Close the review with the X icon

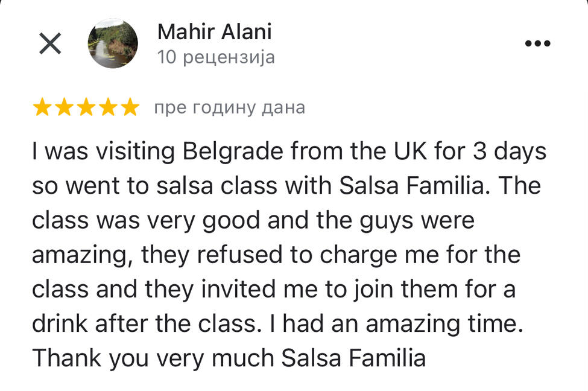pos(50,43)
